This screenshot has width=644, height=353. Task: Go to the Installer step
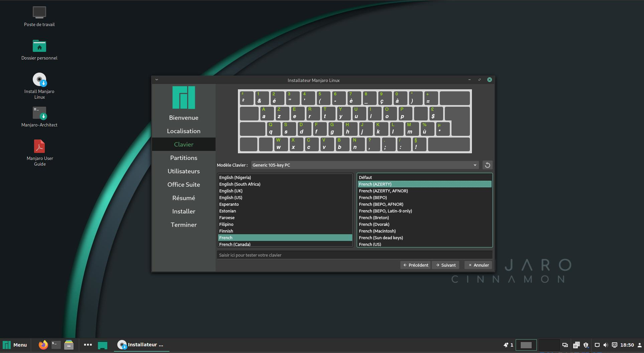[184, 211]
